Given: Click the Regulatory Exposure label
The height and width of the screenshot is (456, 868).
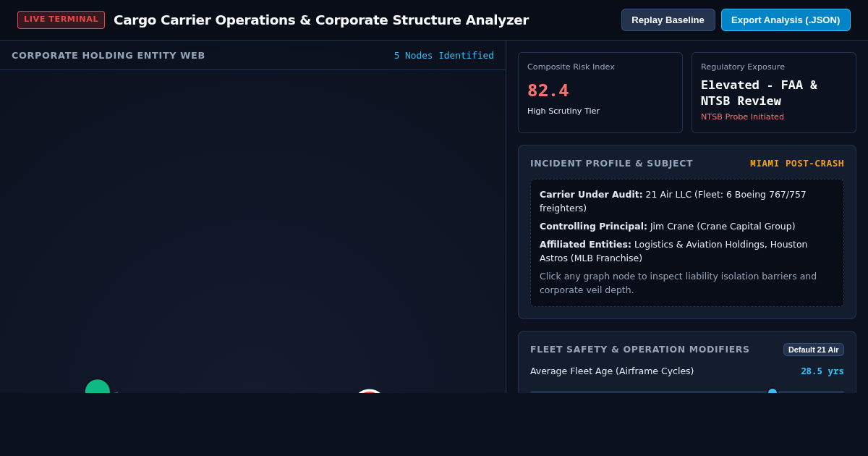Looking at the screenshot, I should (743, 67).
